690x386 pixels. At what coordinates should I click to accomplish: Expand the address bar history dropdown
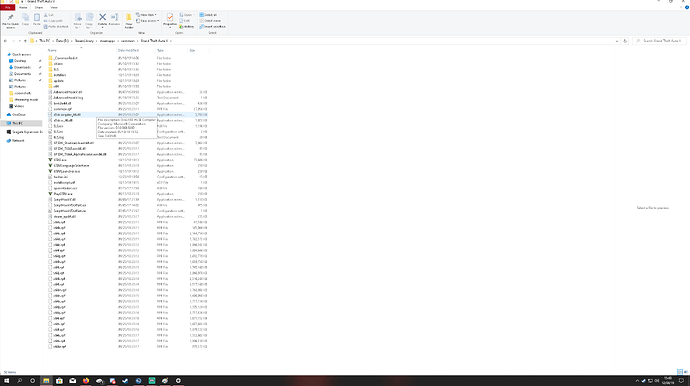tap(617, 41)
